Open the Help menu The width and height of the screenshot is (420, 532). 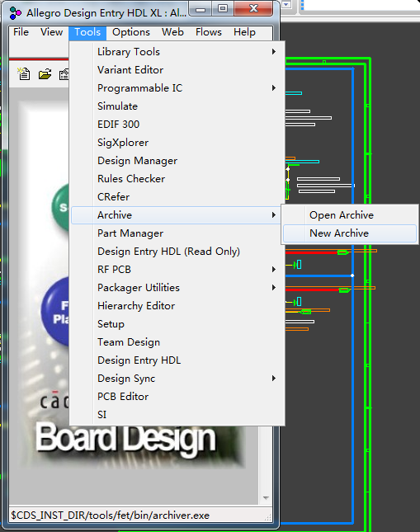[x=244, y=32]
